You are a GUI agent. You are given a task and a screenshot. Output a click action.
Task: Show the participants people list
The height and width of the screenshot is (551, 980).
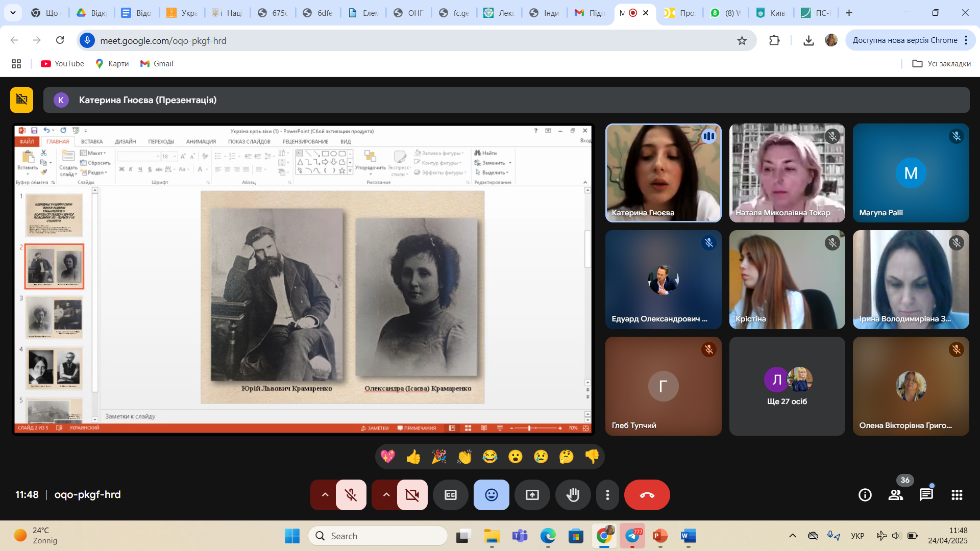click(896, 494)
